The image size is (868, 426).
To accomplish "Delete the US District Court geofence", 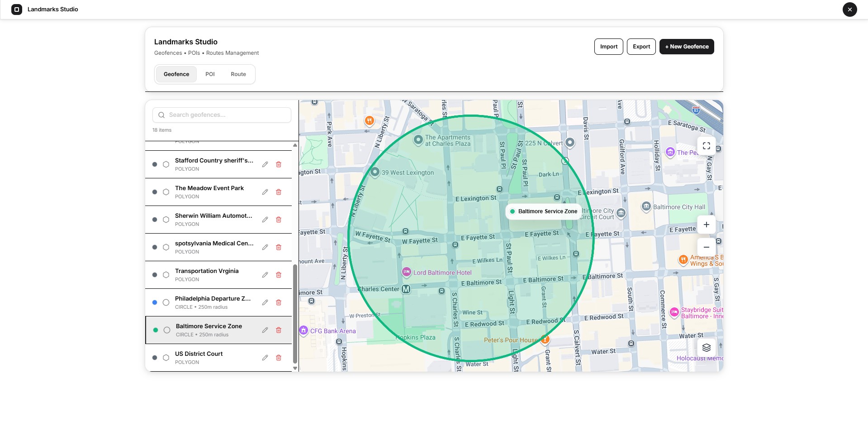I will (x=279, y=358).
